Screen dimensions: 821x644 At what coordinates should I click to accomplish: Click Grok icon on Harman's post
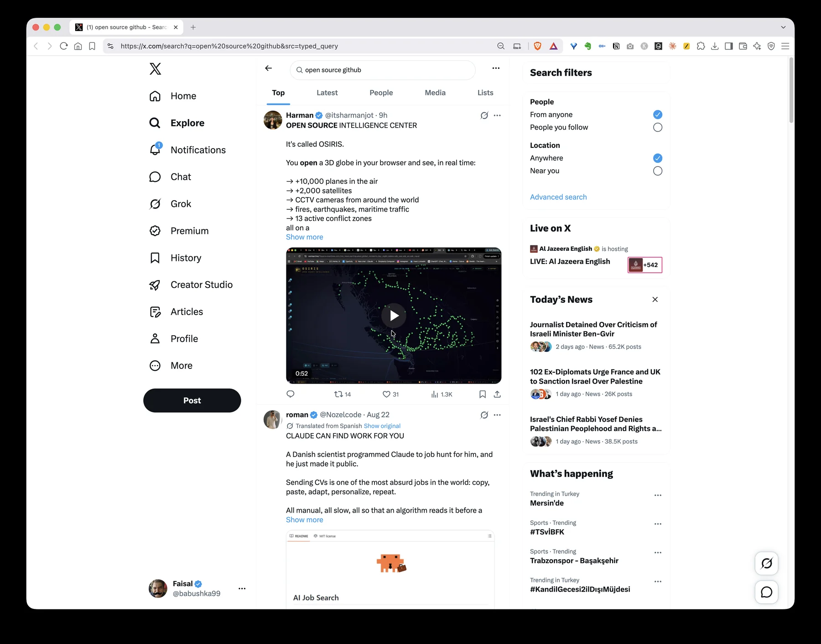(484, 115)
